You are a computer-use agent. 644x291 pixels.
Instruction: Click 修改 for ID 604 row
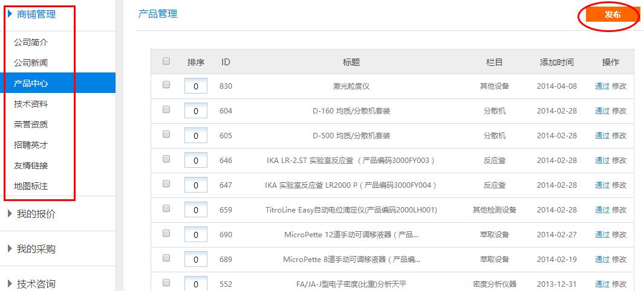(x=619, y=110)
